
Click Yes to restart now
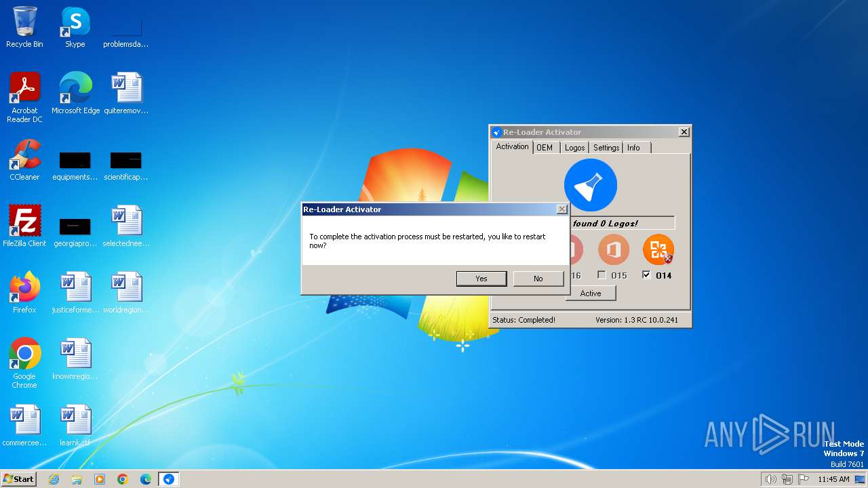pos(481,279)
